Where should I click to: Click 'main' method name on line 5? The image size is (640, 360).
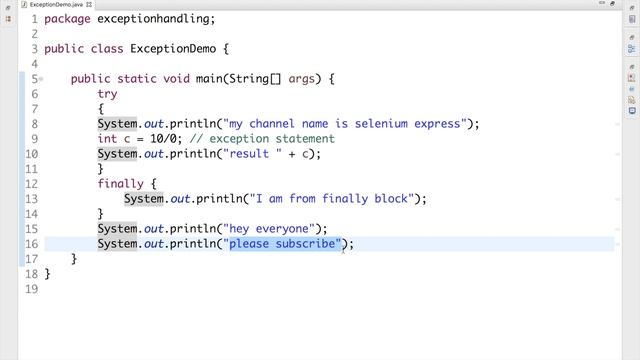(209, 78)
